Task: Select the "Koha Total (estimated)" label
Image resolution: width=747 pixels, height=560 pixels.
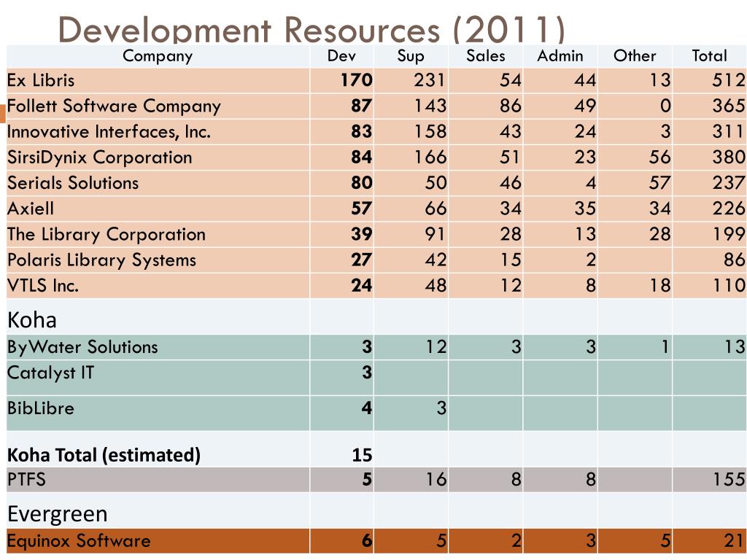Action: (104, 455)
